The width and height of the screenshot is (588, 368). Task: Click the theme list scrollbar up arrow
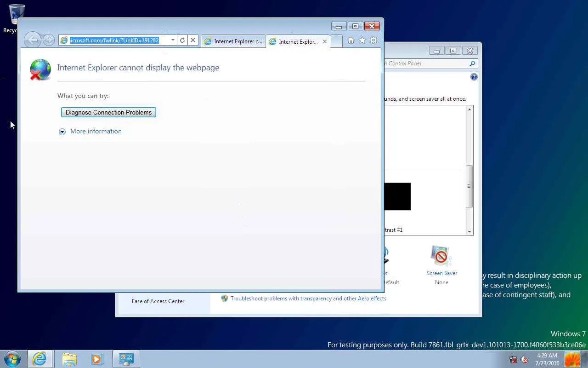point(469,109)
